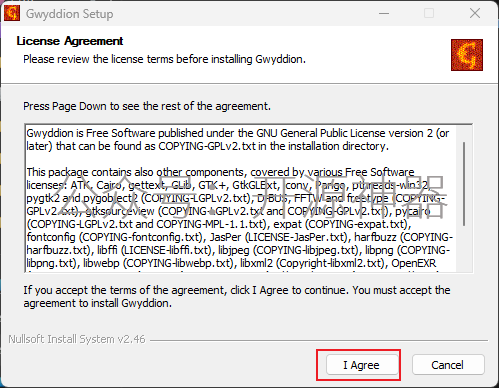This screenshot has height=388, width=499.
Task: Click the "Please review the license terms" subtitle
Action: 164,59
